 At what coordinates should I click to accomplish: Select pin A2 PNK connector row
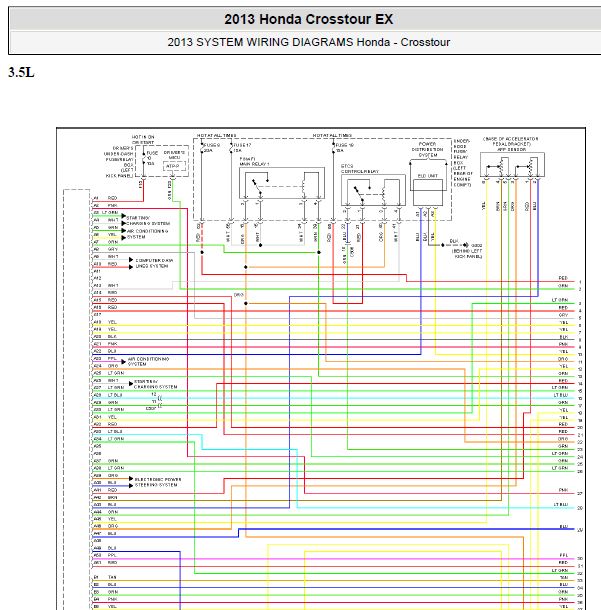[x=105, y=205]
